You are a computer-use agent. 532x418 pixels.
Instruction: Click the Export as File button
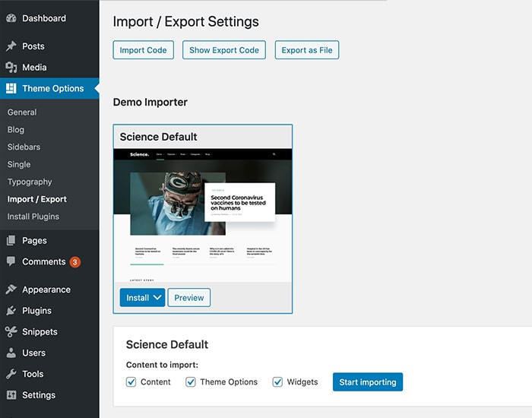pyautogui.click(x=307, y=50)
